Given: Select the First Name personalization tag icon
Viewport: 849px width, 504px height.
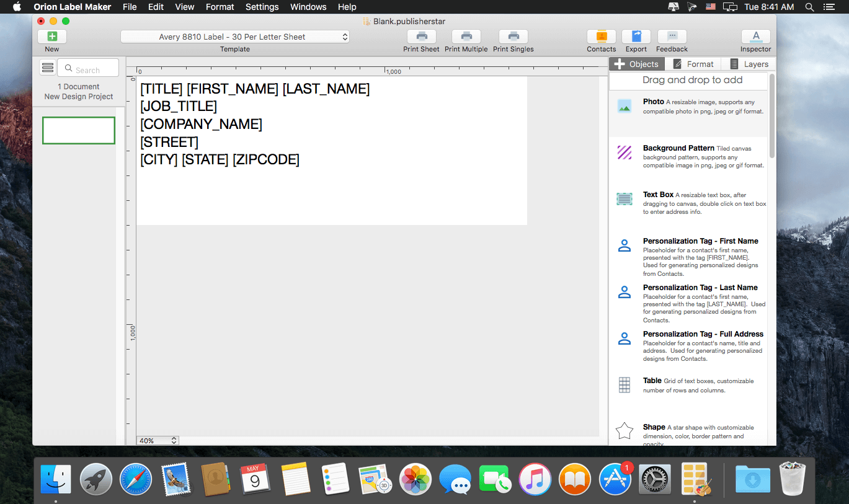Looking at the screenshot, I should point(625,245).
